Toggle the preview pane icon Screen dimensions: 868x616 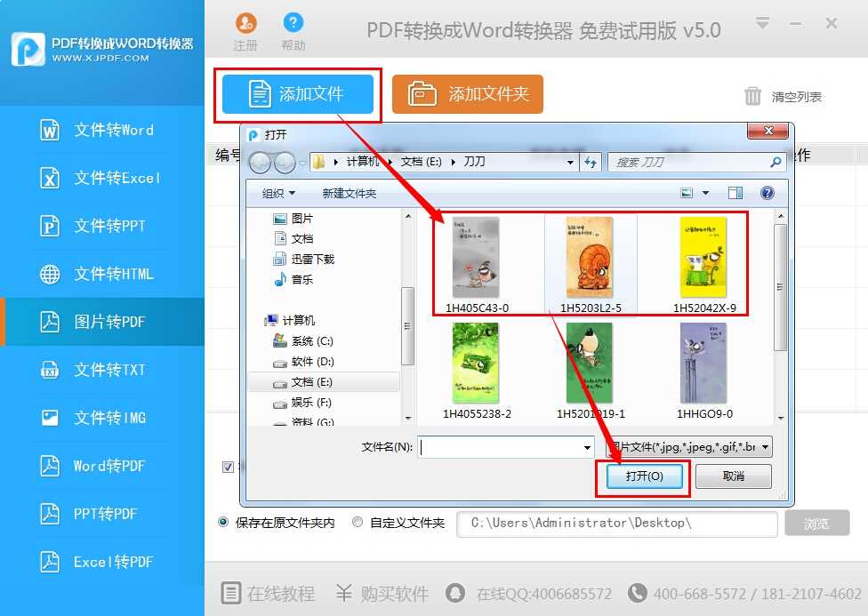[x=735, y=193]
